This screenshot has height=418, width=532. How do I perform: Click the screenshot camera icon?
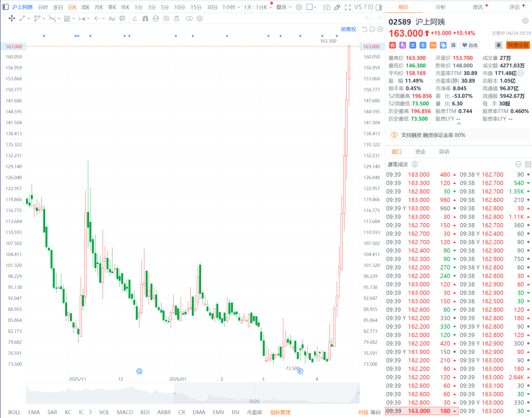pyautogui.click(x=327, y=7)
